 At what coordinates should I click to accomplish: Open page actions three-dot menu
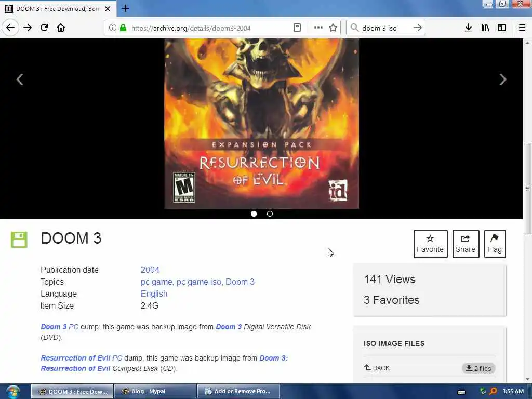[x=318, y=28]
